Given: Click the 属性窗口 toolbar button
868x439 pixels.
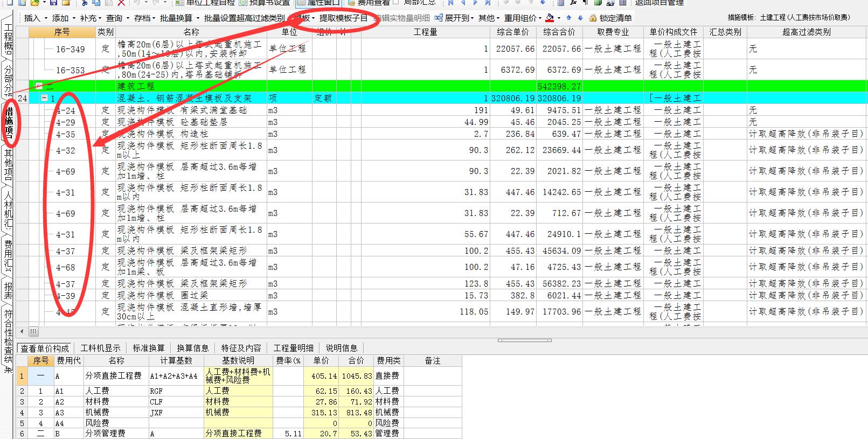Looking at the screenshot, I should click(x=318, y=3).
